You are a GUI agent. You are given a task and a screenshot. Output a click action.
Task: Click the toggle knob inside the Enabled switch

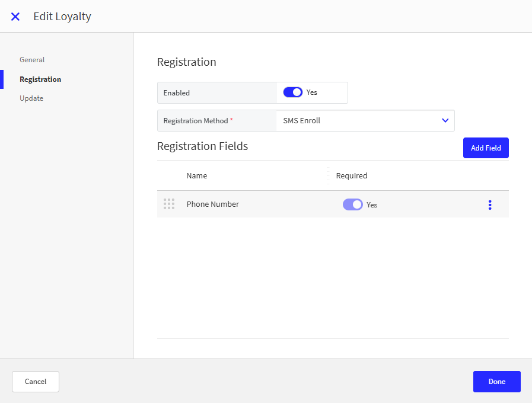(x=297, y=92)
